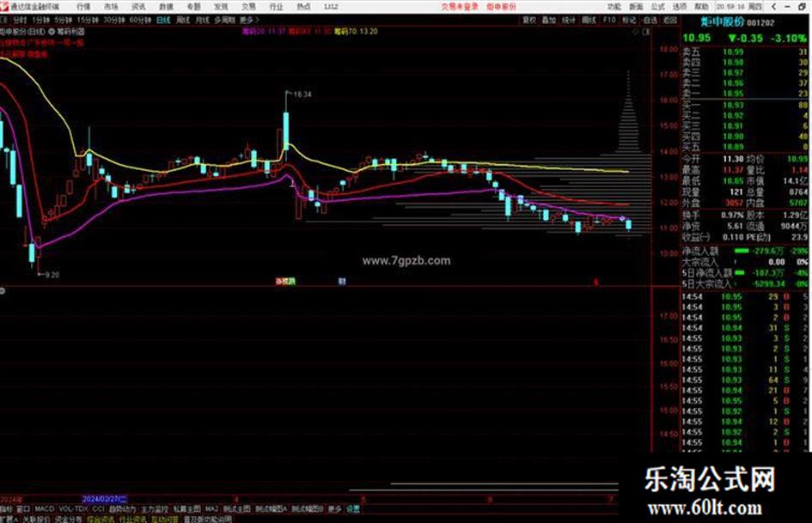Open the 行情 menu
This screenshot has height=523, width=812.
point(83,7)
